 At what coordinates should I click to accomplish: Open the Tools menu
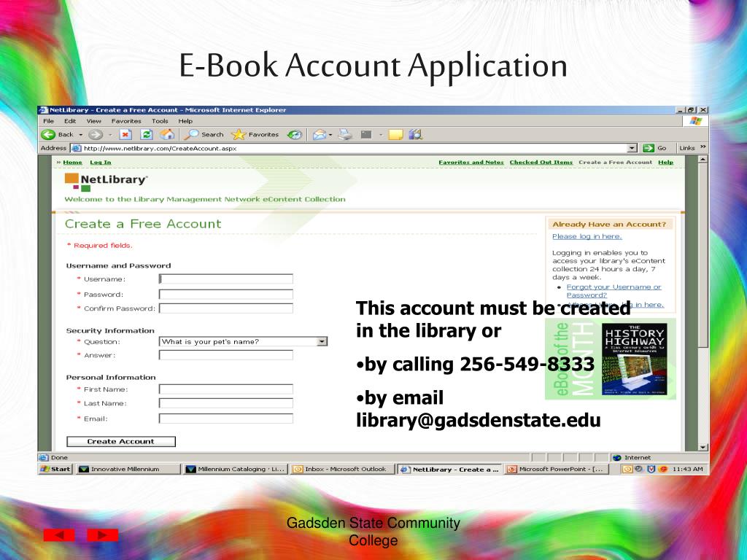coord(160,121)
